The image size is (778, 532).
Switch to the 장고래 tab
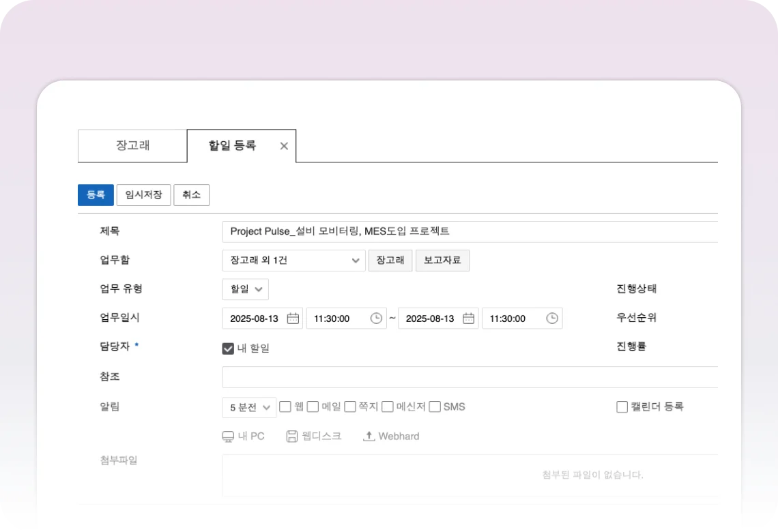pyautogui.click(x=132, y=146)
